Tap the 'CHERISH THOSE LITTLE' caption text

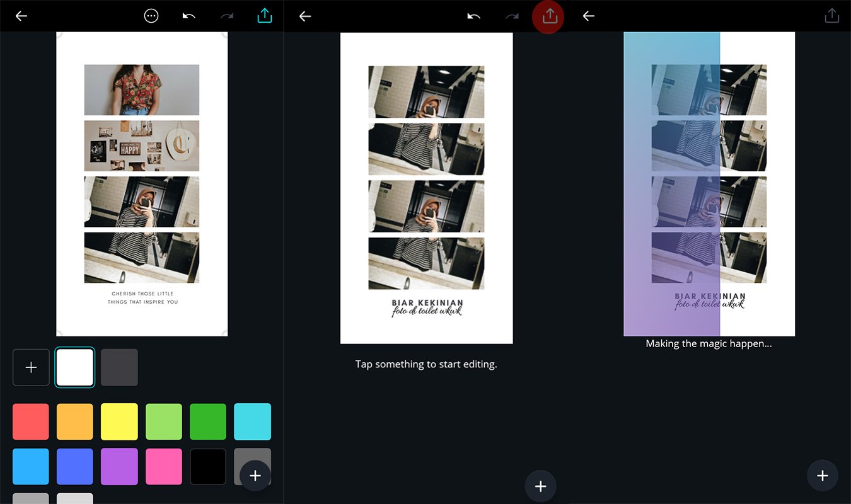pos(142,294)
